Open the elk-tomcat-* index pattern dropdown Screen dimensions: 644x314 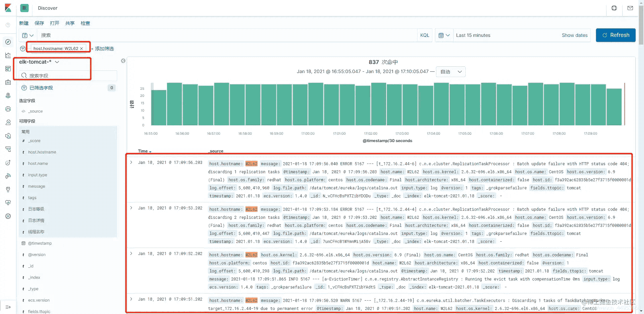39,62
